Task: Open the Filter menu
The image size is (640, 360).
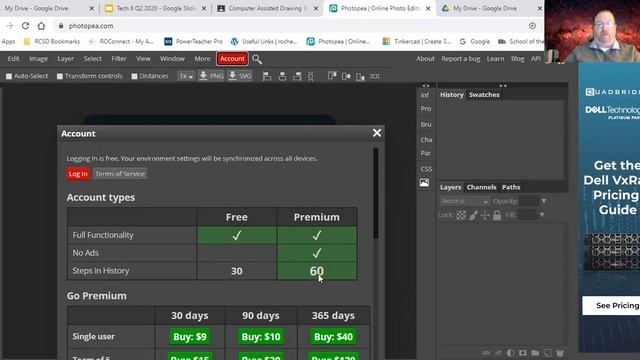Action: point(119,59)
